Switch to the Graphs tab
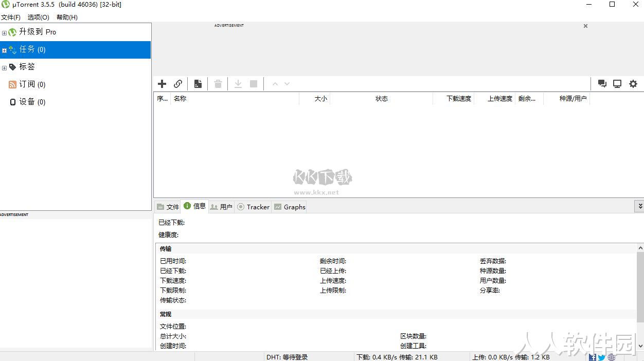Screen dimensions: 644x361 click(290, 207)
